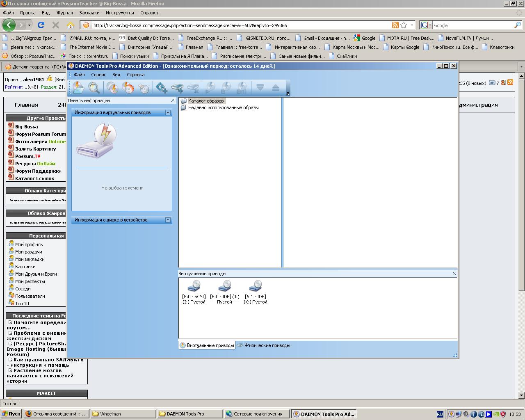Open the DAEMON Tools Файл menu
525x420 pixels.
pyautogui.click(x=79, y=75)
